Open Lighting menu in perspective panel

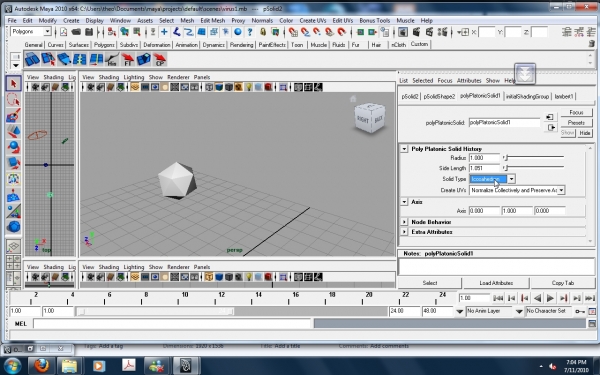click(x=134, y=77)
